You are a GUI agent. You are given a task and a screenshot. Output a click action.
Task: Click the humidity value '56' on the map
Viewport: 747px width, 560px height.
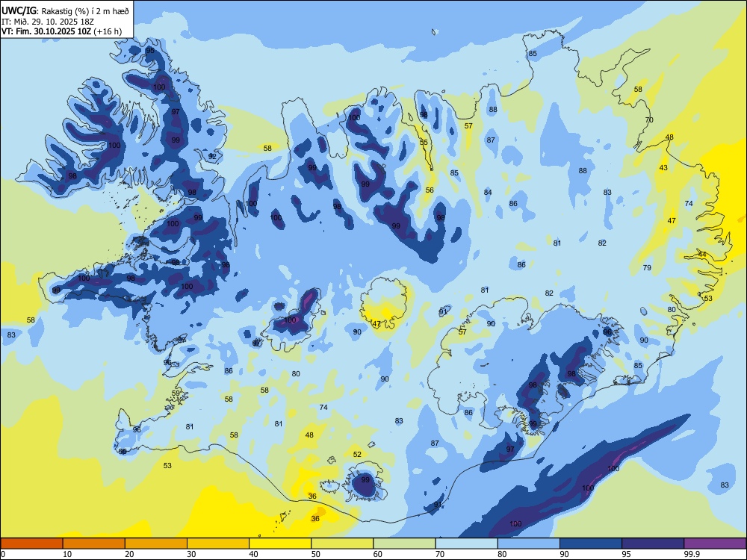(430, 190)
